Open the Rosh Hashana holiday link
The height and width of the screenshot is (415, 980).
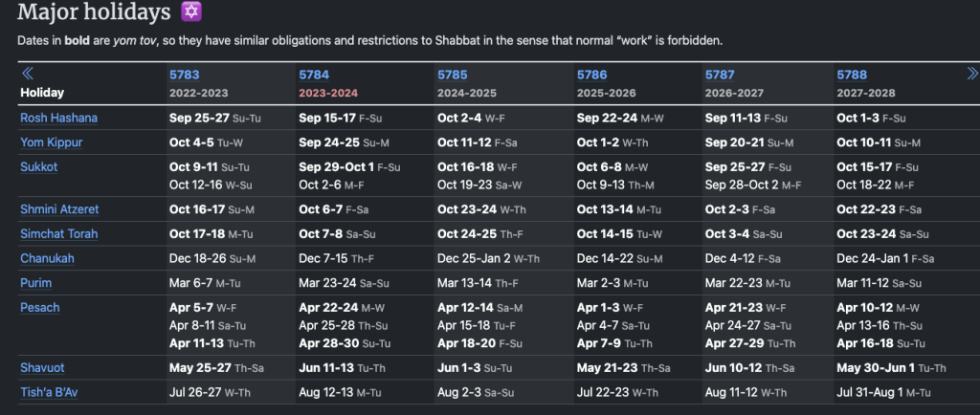tap(58, 118)
